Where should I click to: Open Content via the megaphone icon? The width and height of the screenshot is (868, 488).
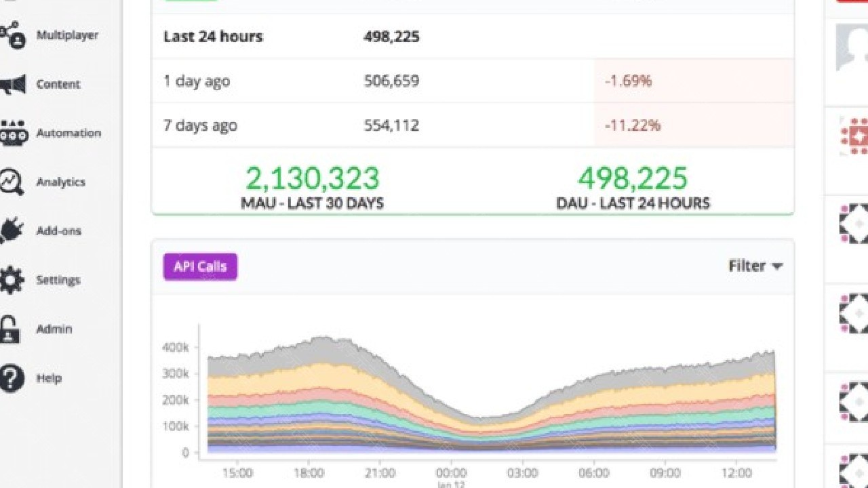[x=12, y=85]
